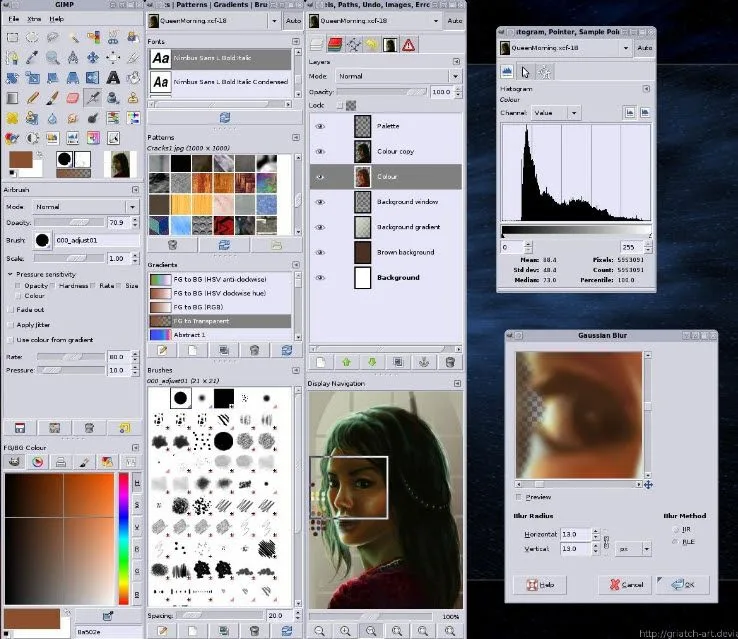
Task: Pick the Pencil tool
Action: [31, 98]
